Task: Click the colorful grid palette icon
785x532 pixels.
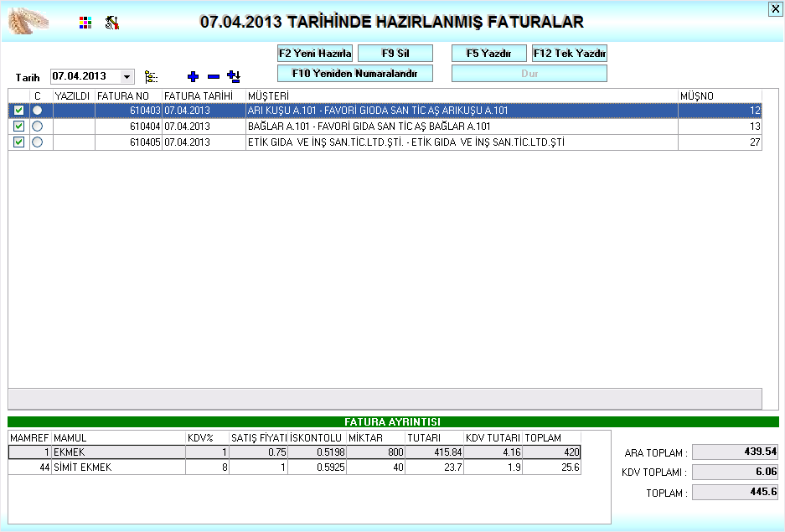Action: coord(85,23)
